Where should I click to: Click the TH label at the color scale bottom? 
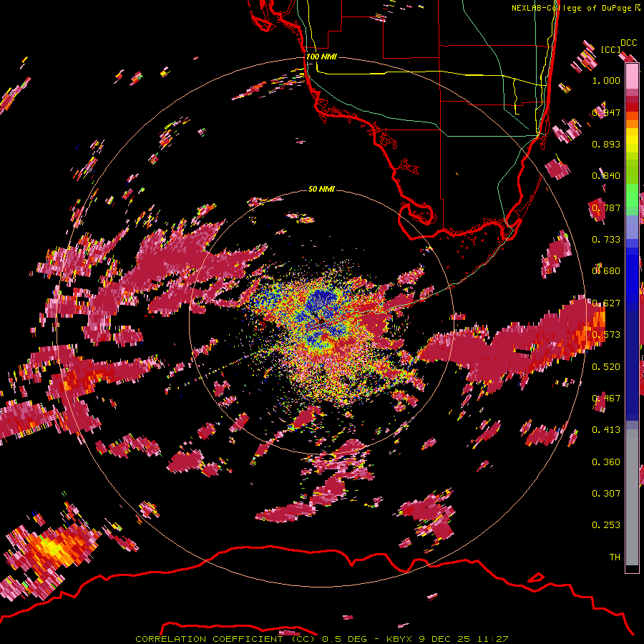click(615, 557)
